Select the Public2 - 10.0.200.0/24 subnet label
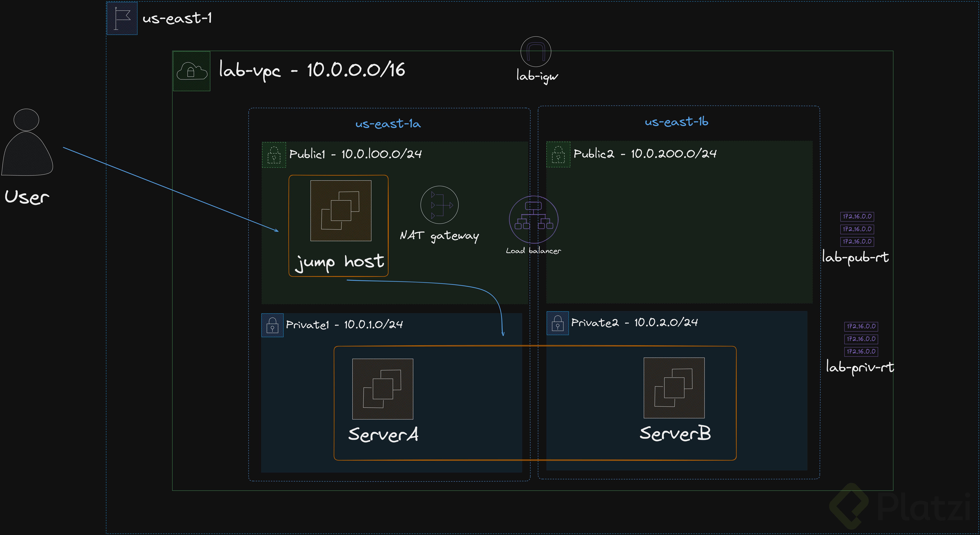980x535 pixels. click(645, 154)
